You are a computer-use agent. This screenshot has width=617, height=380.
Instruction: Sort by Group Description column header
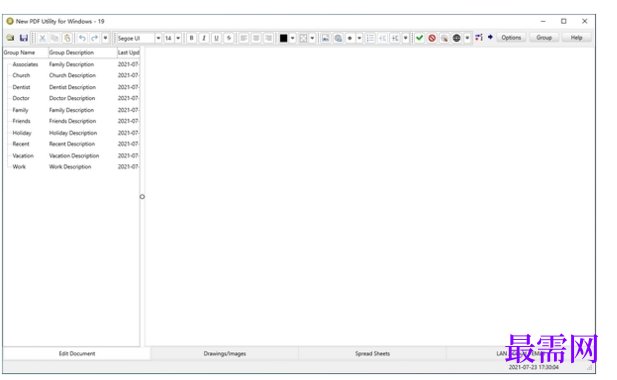pyautogui.click(x=83, y=52)
